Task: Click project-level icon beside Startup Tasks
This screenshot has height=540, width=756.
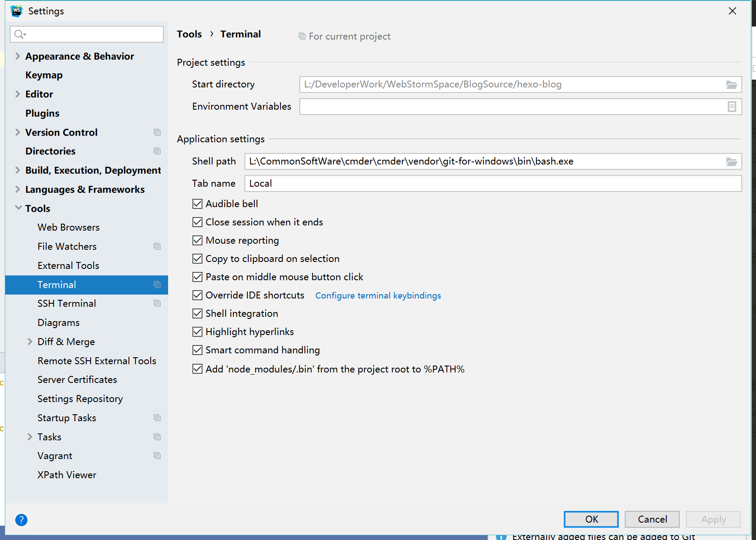Action: (157, 418)
